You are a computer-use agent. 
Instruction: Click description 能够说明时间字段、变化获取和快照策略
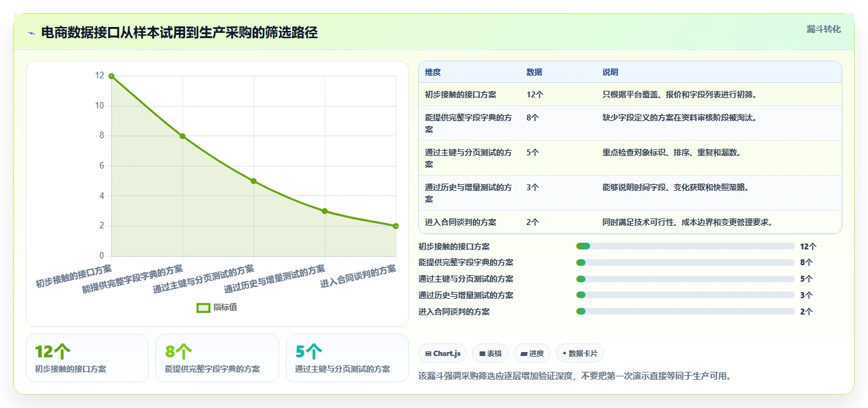coord(676,188)
